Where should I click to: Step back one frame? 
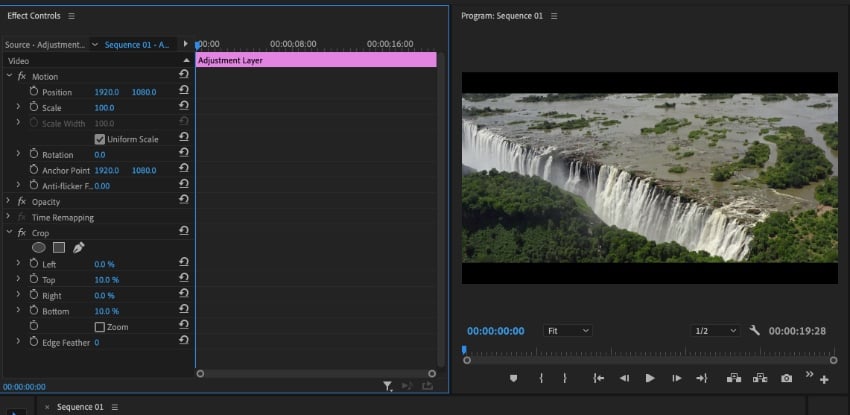tap(624, 378)
